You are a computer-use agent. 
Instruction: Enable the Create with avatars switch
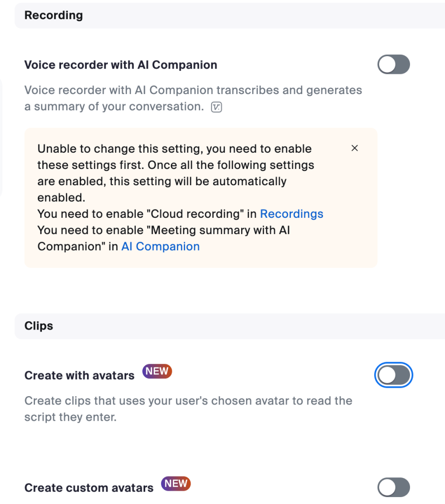(393, 375)
